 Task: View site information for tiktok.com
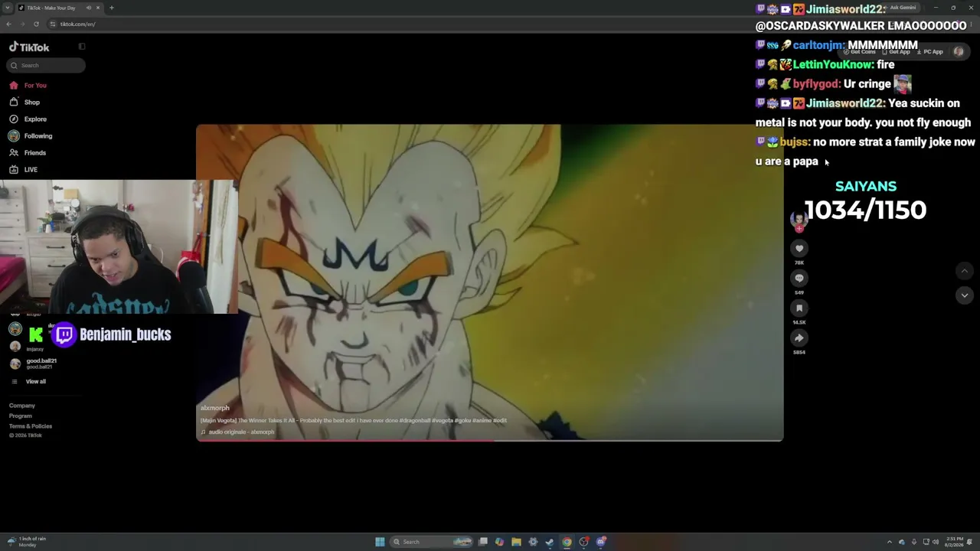pyautogui.click(x=52, y=24)
